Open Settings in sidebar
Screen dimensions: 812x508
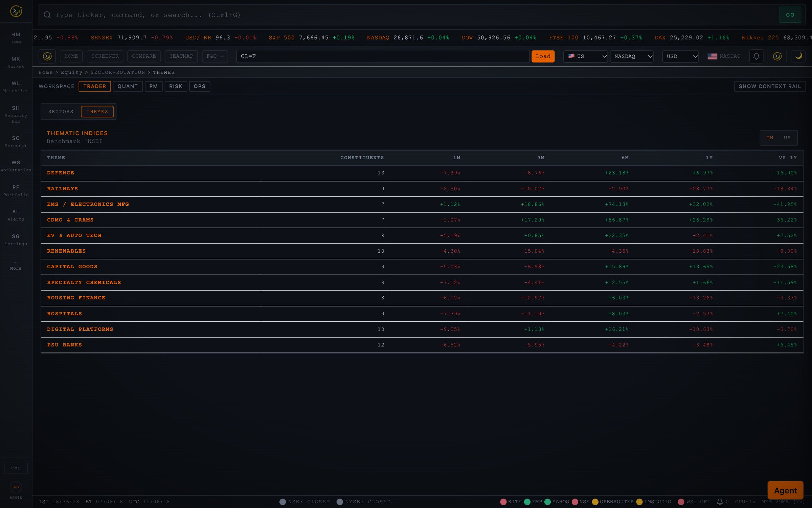pyautogui.click(x=16, y=240)
